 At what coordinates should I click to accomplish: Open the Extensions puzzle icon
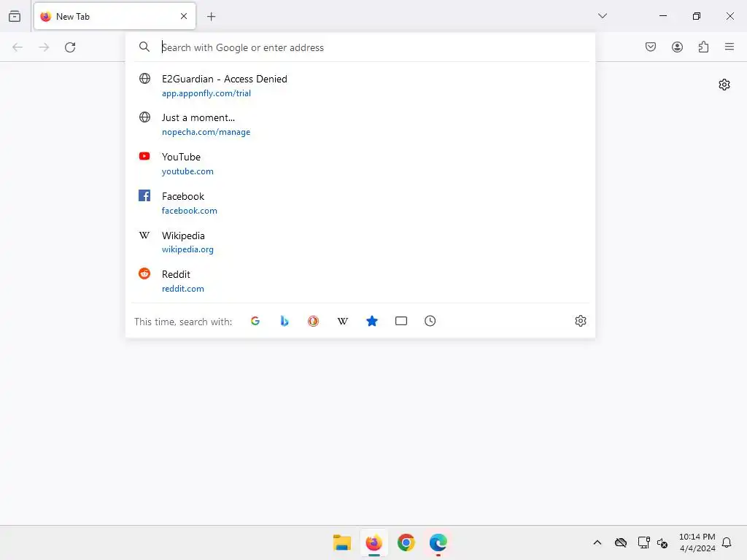703,47
